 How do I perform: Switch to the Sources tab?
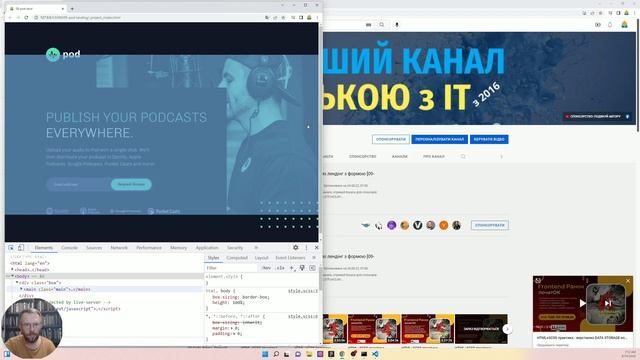click(94, 248)
